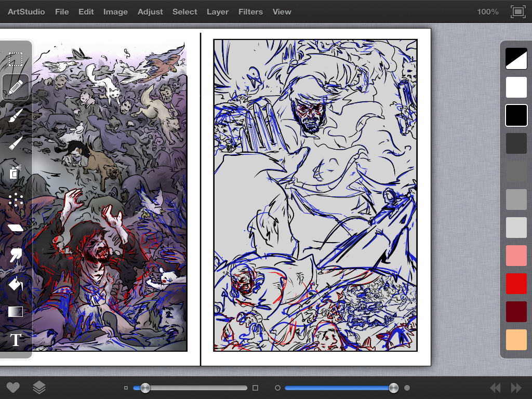This screenshot has width=532, height=399.
Task: Open the View menu
Action: [282, 12]
